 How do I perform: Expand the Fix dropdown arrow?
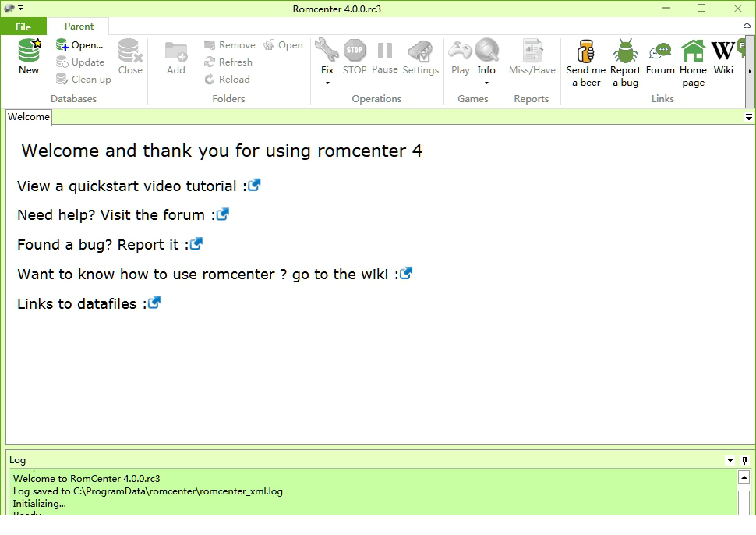tap(327, 83)
